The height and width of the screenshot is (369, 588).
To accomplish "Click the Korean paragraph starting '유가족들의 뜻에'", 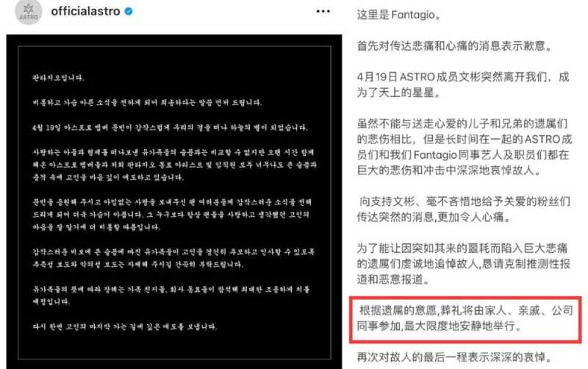I will 171,295.
